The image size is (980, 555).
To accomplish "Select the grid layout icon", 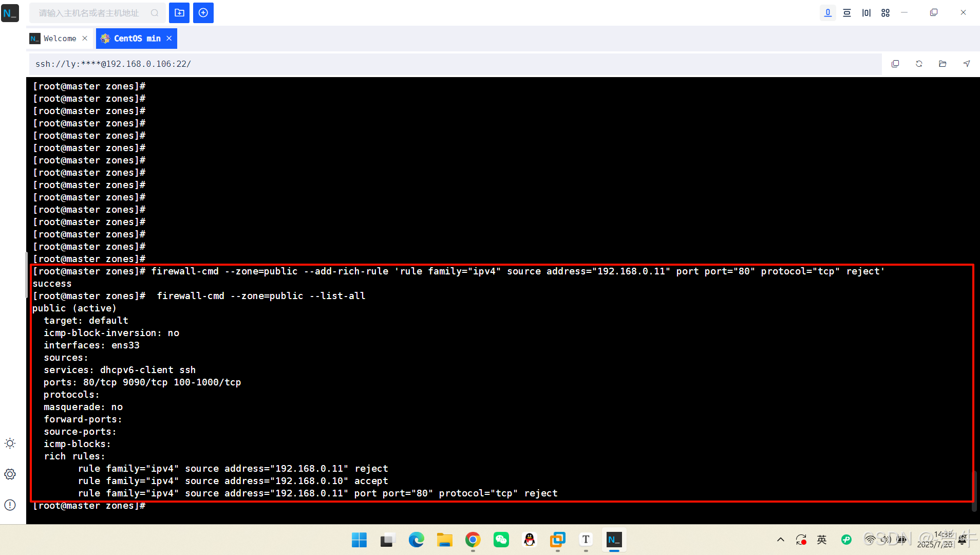I will tap(885, 13).
